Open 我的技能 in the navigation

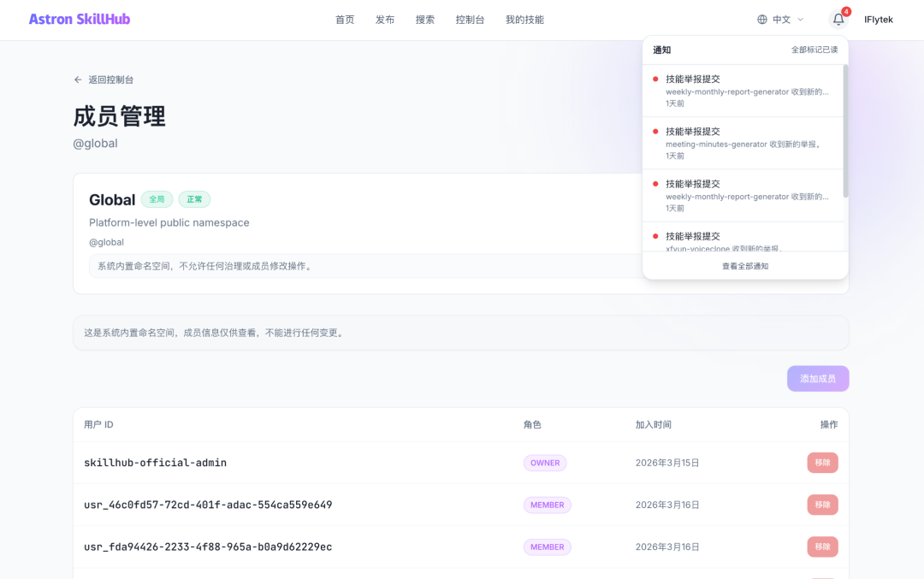[x=524, y=20]
